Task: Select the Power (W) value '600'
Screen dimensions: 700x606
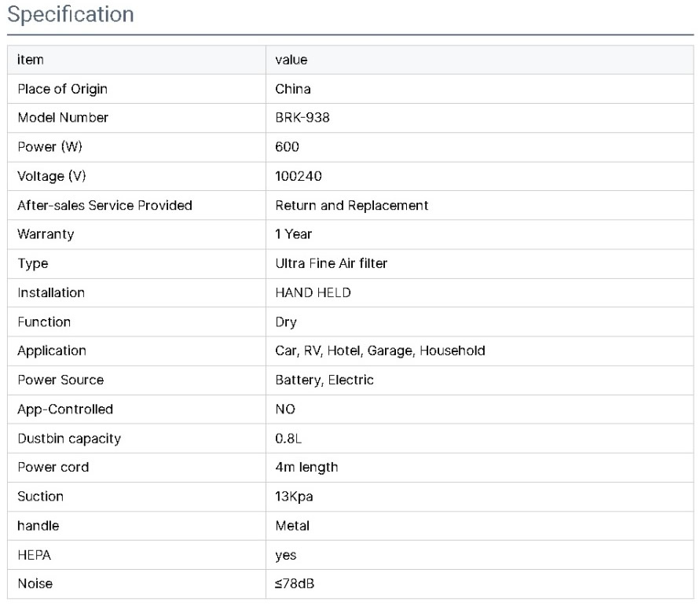Action: (x=287, y=147)
